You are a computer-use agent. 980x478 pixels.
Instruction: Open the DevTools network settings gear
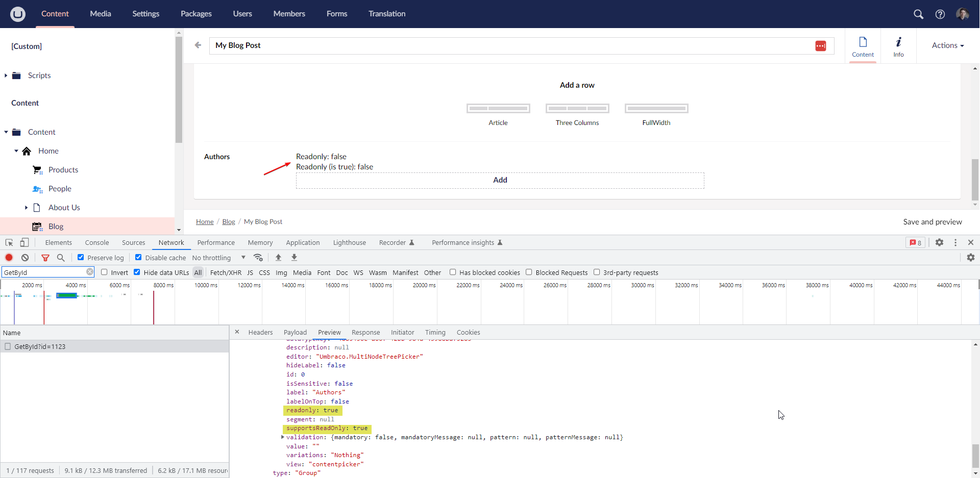(x=972, y=258)
